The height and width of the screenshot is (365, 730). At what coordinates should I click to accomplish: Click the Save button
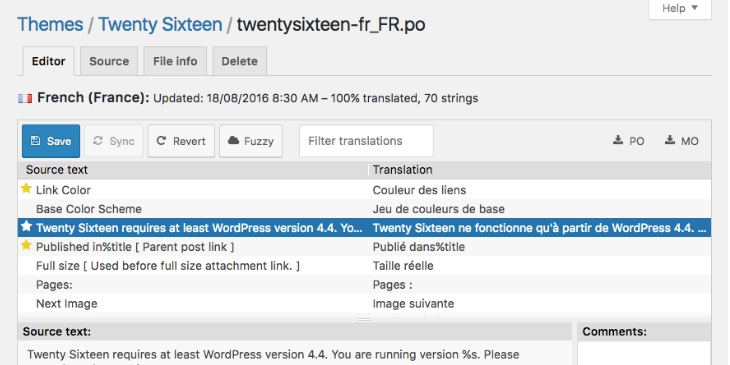(x=51, y=141)
